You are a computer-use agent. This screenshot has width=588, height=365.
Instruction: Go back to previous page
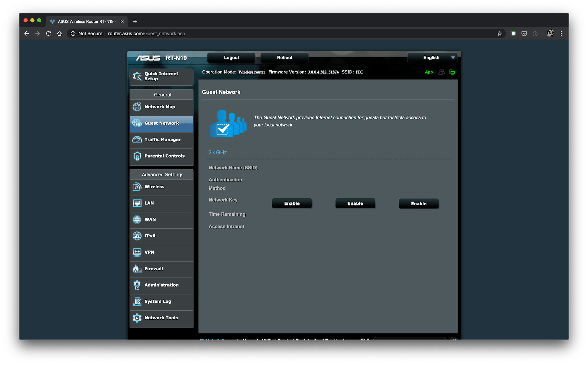pyautogui.click(x=27, y=34)
